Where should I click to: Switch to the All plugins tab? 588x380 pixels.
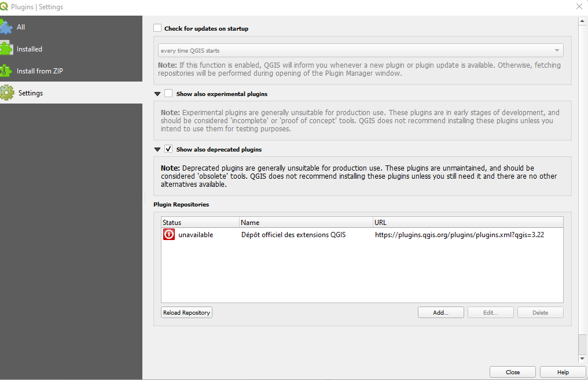click(x=71, y=27)
